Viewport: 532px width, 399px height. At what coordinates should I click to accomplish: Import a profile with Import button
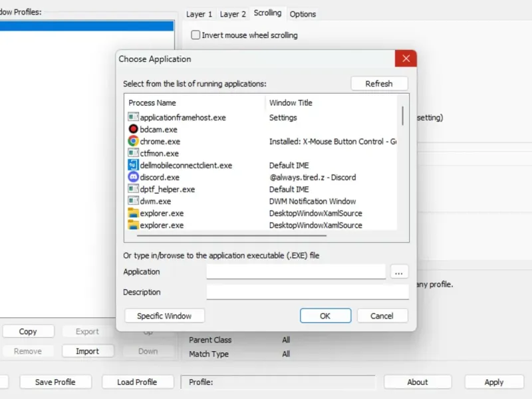coord(88,351)
